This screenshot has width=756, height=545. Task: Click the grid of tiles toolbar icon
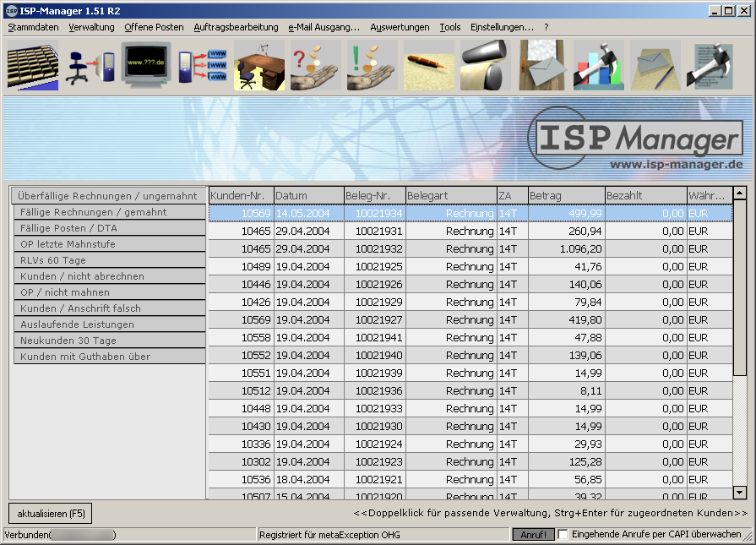[x=32, y=66]
